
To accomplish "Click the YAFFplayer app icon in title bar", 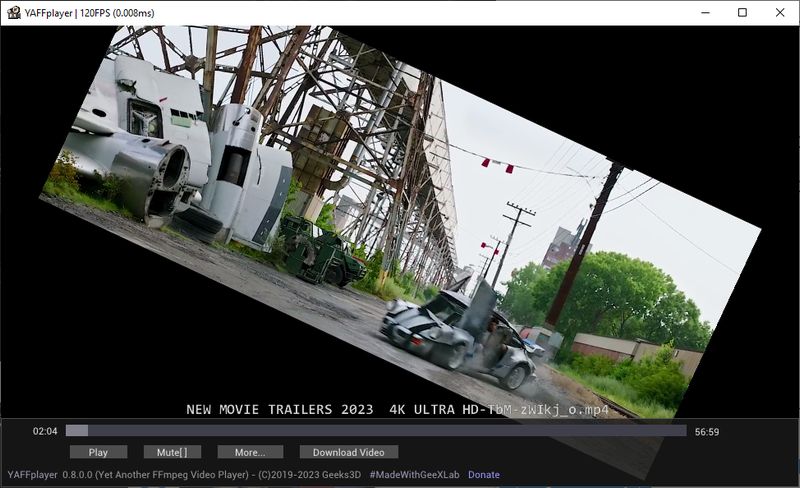I will [14, 13].
